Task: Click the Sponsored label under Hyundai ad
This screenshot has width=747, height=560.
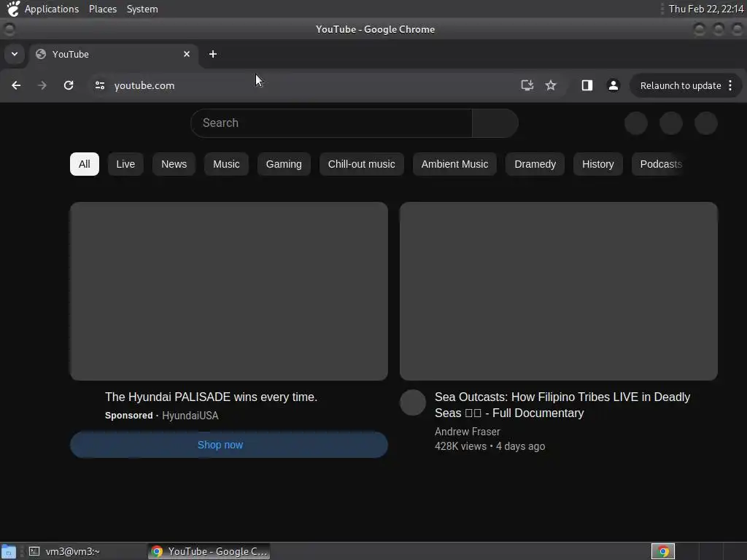Action: click(128, 415)
